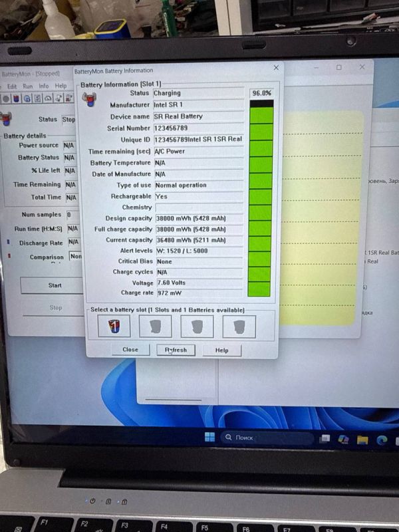Image resolution: width=399 pixels, height=532 pixels.
Task: Click the red-blue battery icon in BatteryMon toolbar
Action: click(16, 98)
